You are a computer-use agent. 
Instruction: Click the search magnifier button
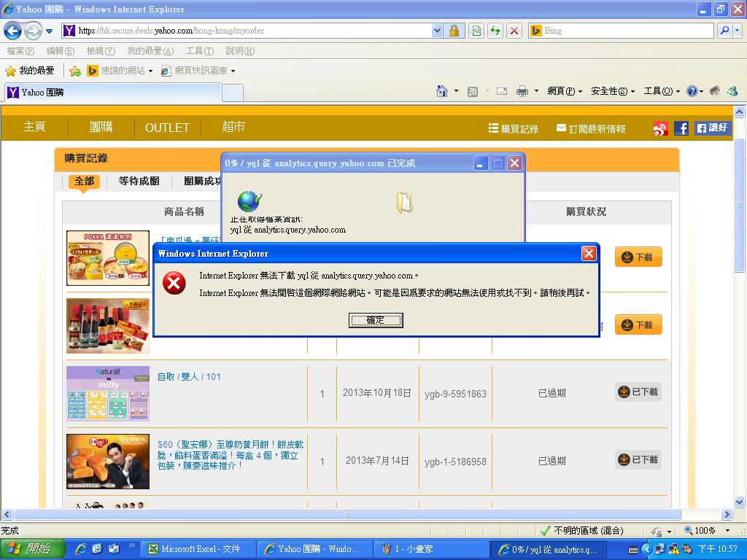point(724,31)
